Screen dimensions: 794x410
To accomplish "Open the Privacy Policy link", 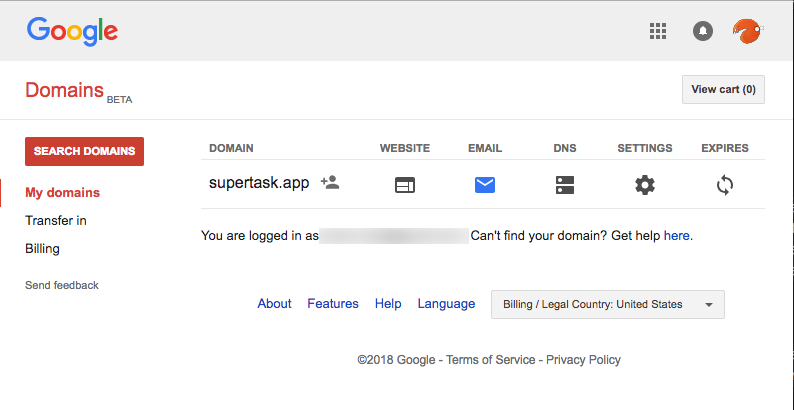I will (x=583, y=360).
